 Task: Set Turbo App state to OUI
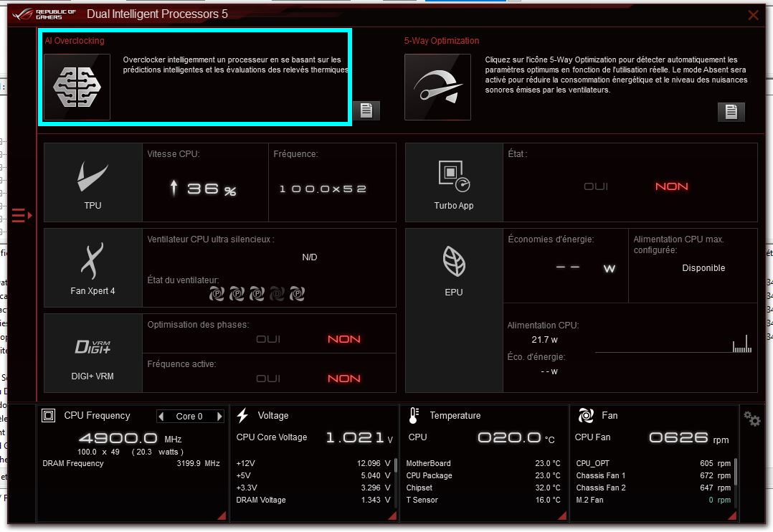(x=595, y=186)
